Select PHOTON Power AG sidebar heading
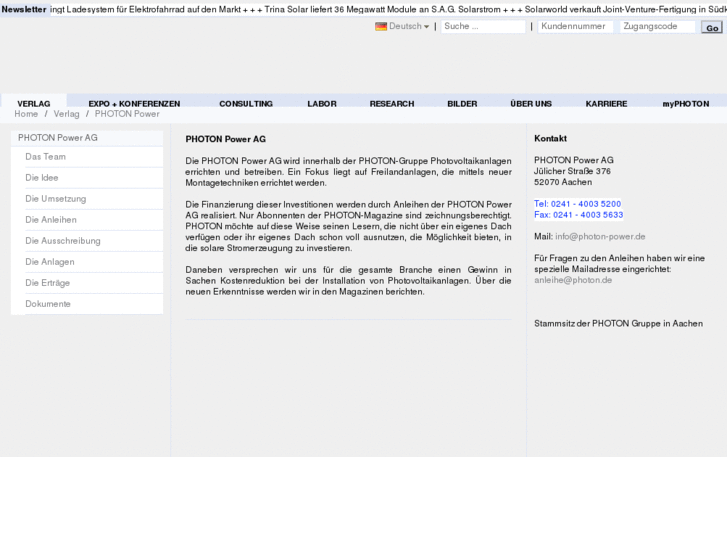 pyautogui.click(x=87, y=138)
